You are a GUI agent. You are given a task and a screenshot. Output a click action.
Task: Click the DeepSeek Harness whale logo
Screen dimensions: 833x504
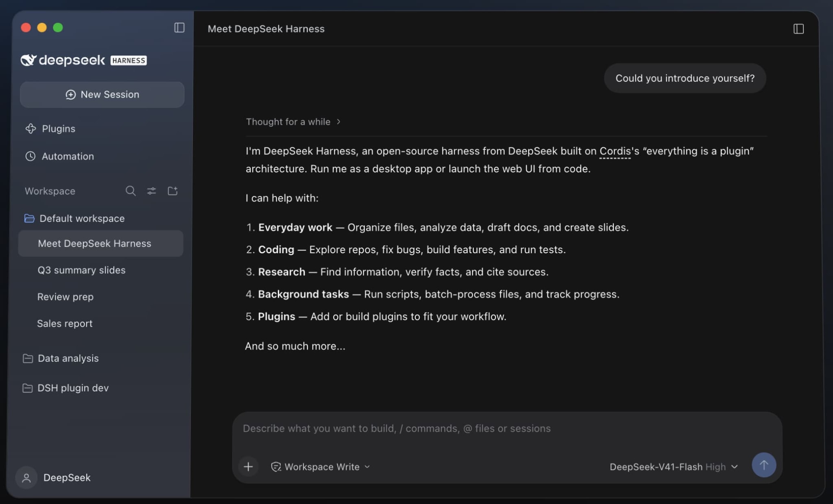coord(28,60)
